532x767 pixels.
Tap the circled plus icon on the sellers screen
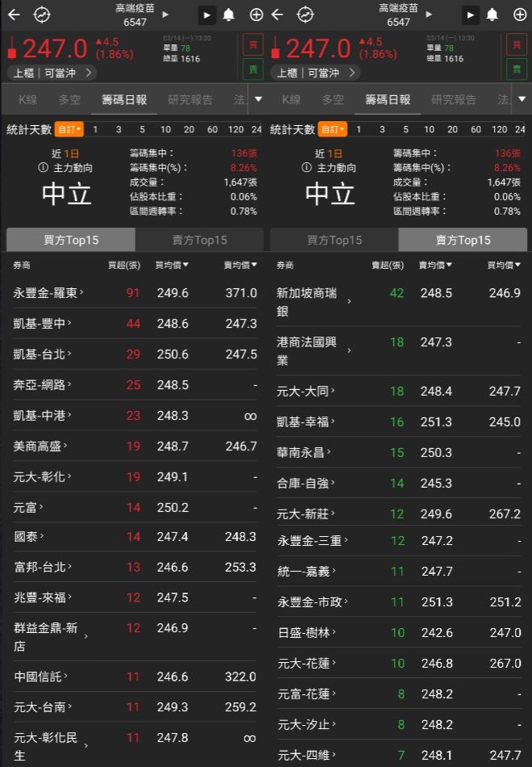point(520,15)
